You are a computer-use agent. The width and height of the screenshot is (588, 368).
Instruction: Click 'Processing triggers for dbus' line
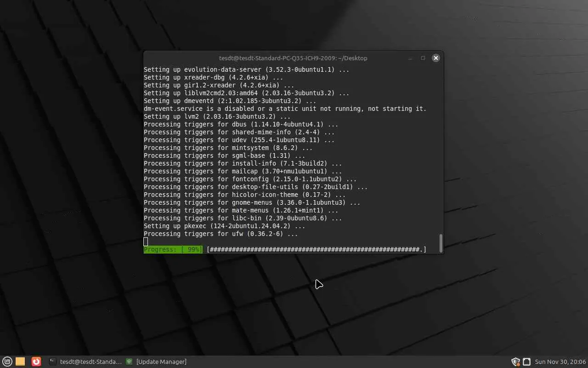(x=241, y=124)
